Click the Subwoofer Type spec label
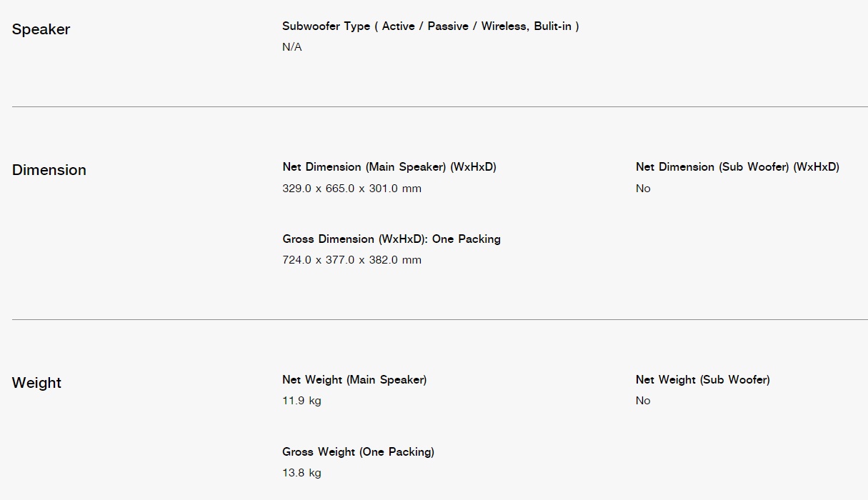 click(x=431, y=26)
